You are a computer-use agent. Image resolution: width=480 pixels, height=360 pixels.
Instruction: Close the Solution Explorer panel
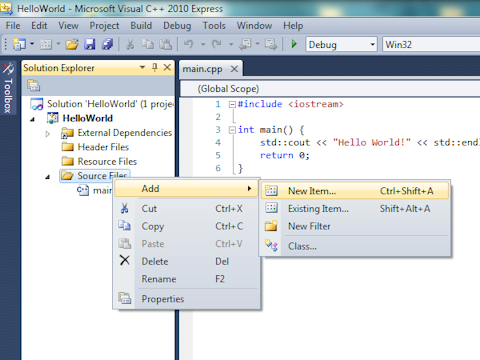point(167,68)
